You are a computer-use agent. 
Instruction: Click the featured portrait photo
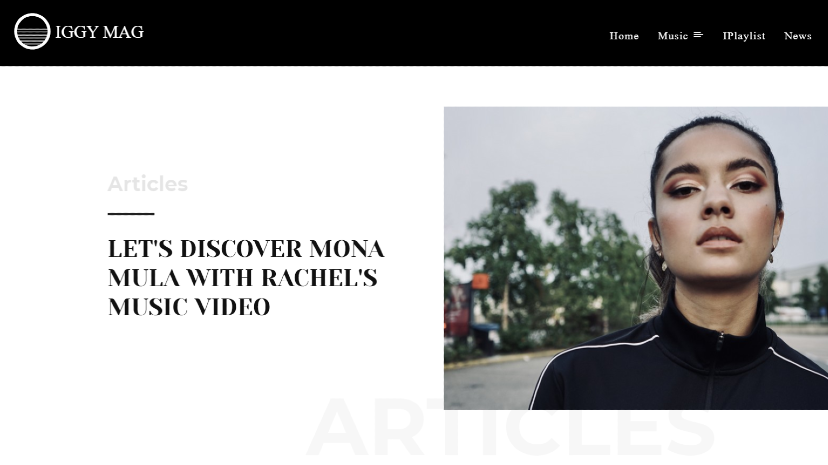pos(636,258)
